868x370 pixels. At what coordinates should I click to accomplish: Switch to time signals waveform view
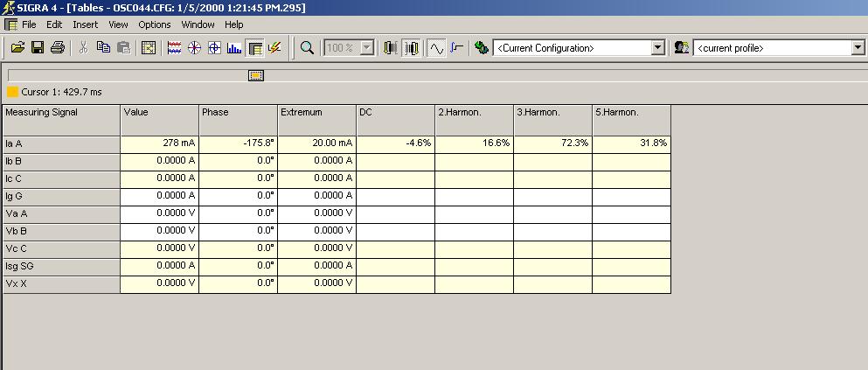tap(174, 47)
